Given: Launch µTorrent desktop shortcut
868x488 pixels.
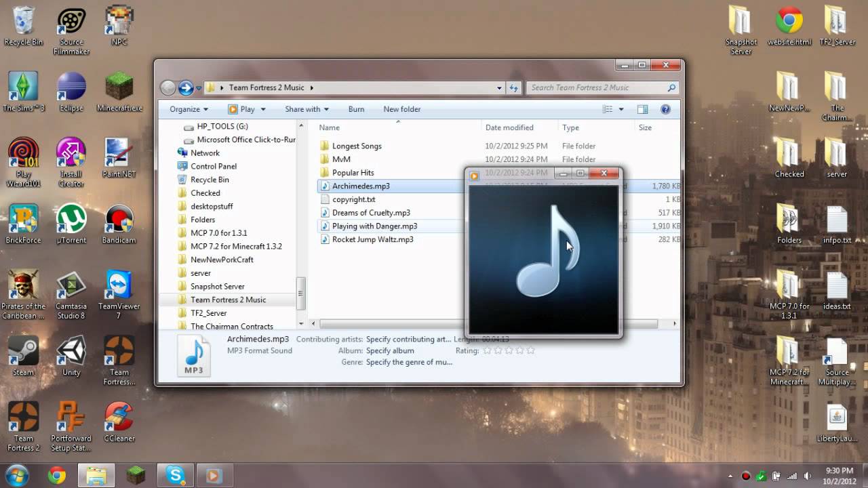Looking at the screenshot, I should pyautogui.click(x=71, y=224).
